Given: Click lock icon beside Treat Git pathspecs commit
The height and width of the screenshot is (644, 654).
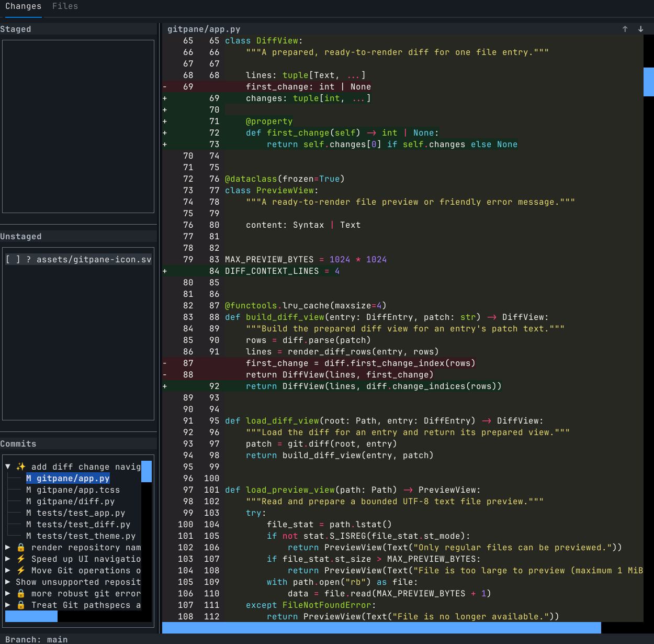Looking at the screenshot, I should coord(21,605).
